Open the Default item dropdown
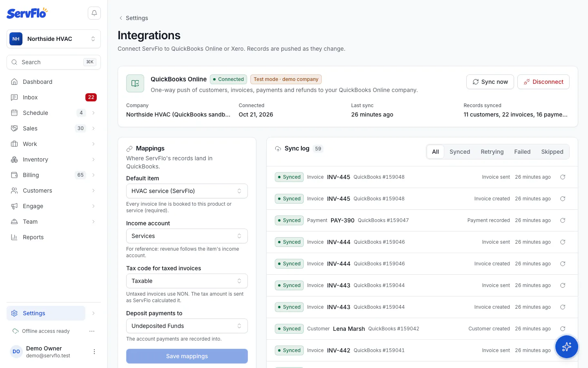Image resolution: width=588 pixels, height=368 pixels. (187, 191)
